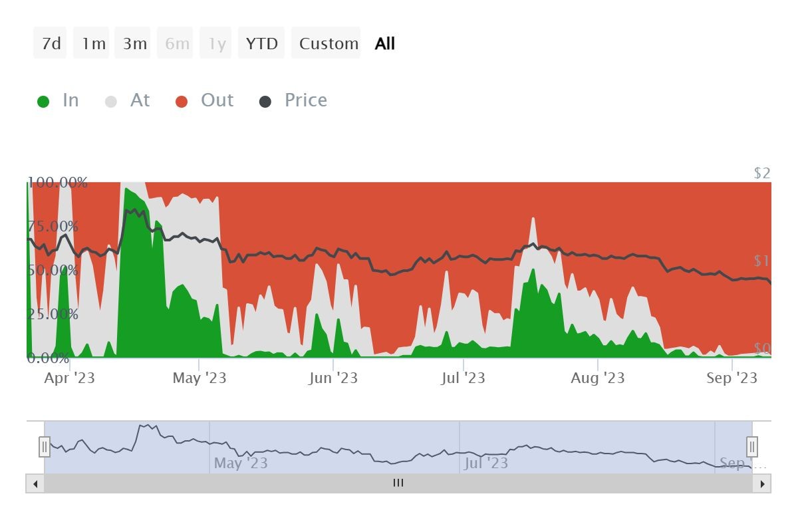Select the 7d time range

(51, 43)
